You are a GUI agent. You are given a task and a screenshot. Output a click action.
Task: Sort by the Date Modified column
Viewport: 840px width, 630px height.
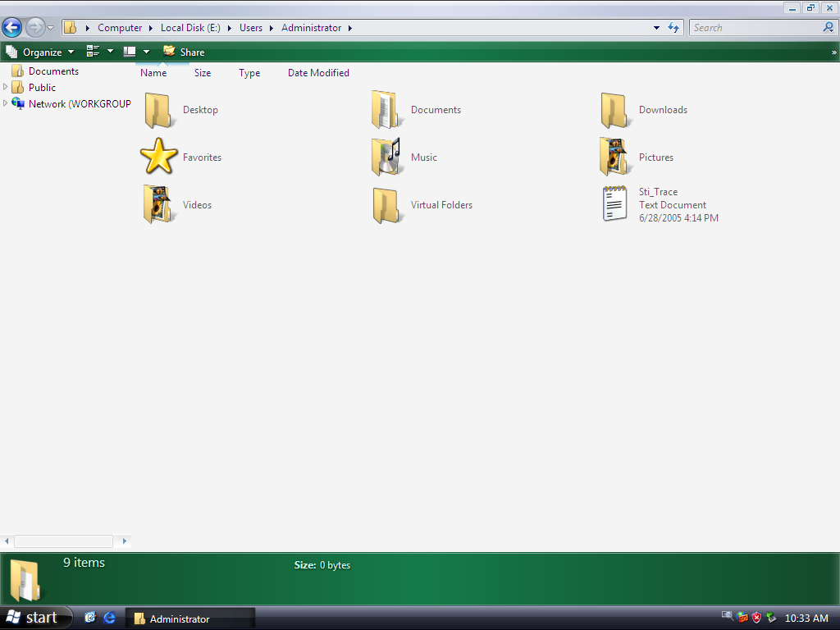click(318, 73)
